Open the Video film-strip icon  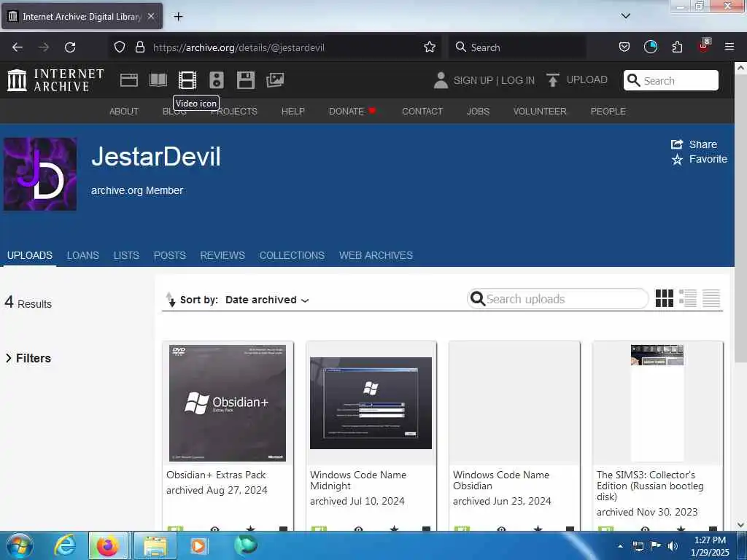(187, 80)
